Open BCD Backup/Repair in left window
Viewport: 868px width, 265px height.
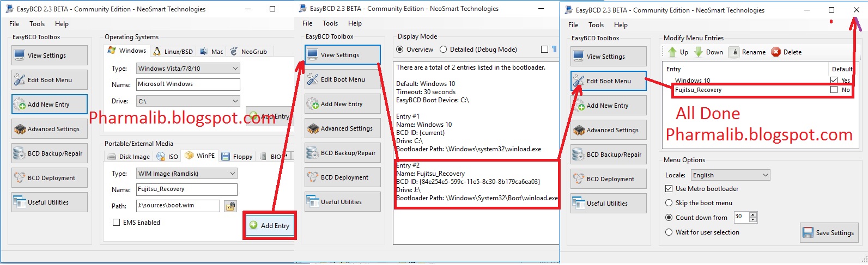click(x=50, y=153)
